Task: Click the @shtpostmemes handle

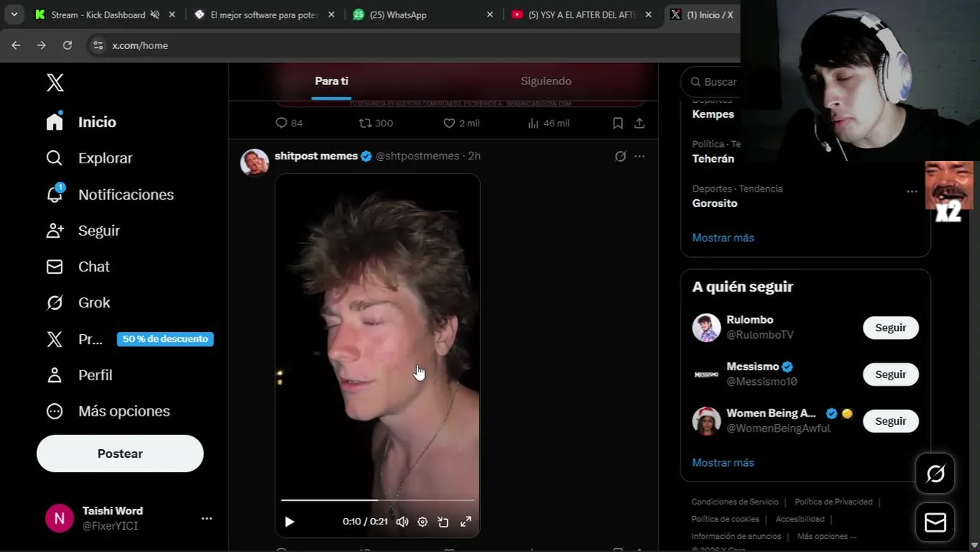Action: coord(417,156)
